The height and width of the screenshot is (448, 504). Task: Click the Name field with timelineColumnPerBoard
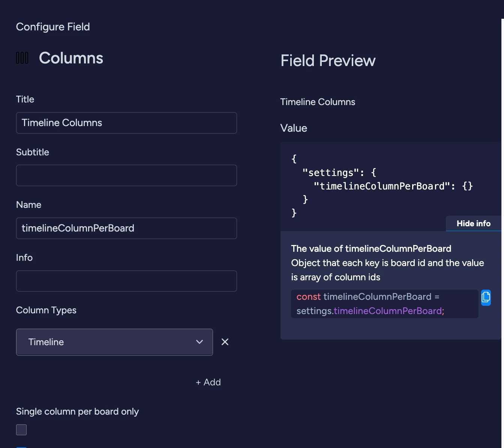pyautogui.click(x=126, y=229)
